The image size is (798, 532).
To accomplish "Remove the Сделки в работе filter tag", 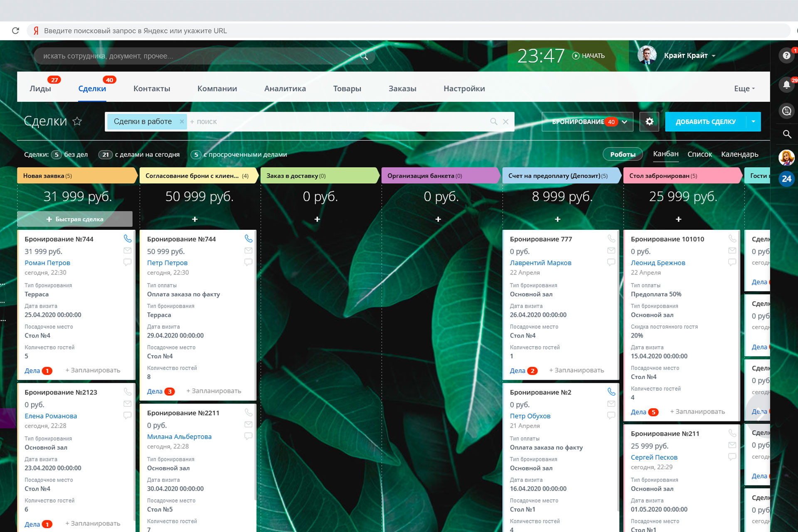I will pyautogui.click(x=182, y=121).
